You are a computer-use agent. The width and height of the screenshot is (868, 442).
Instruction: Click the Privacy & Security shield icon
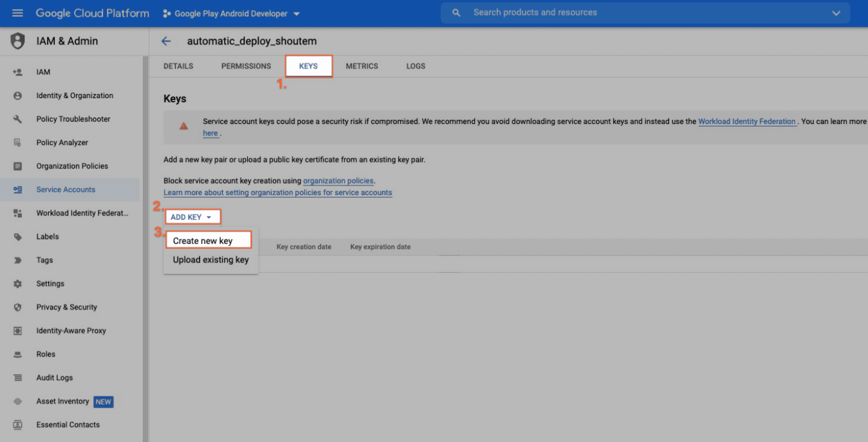(x=17, y=307)
